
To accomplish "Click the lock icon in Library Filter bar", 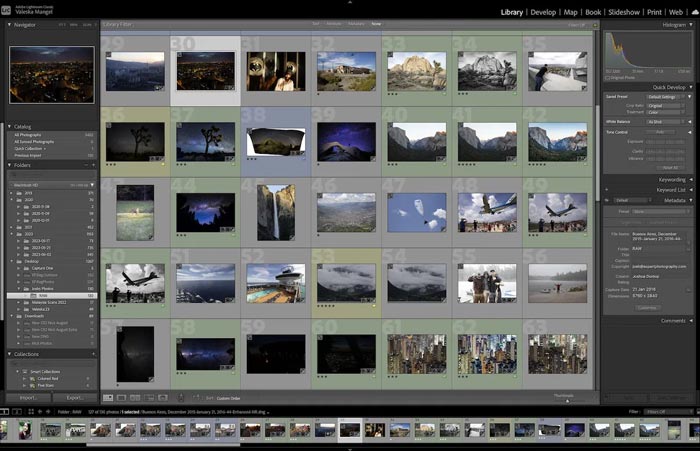I will (595, 25).
